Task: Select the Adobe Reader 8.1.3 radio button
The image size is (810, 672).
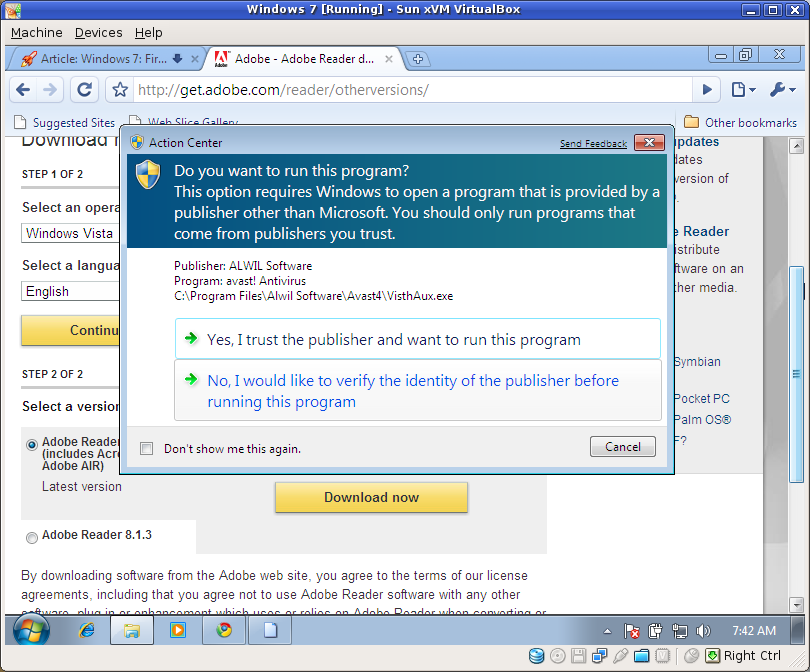Action: coord(31,537)
